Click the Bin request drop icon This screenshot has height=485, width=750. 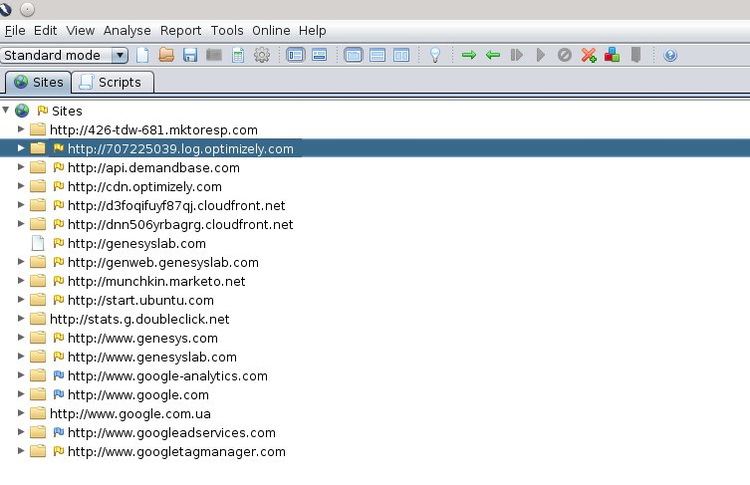pyautogui.click(x=564, y=55)
